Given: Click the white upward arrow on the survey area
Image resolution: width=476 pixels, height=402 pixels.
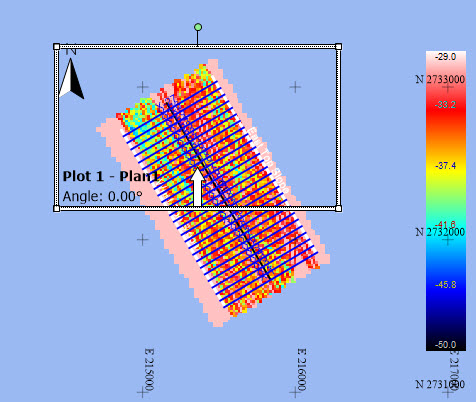Looking at the screenshot, I should [198, 187].
